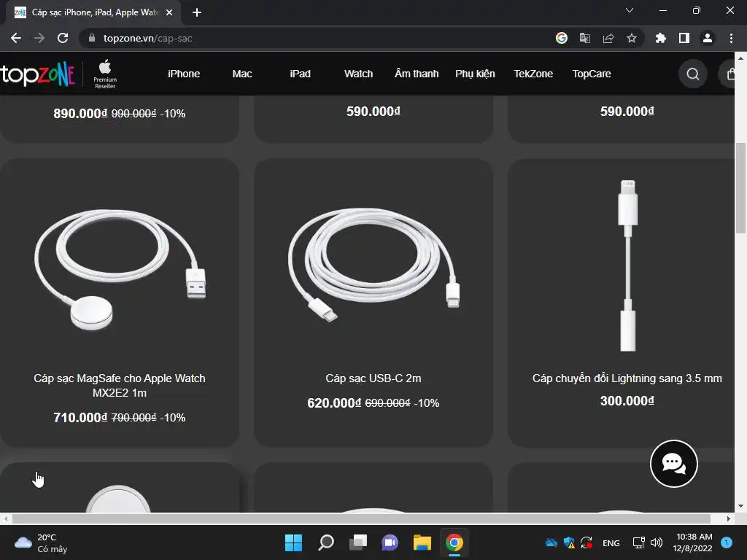The height and width of the screenshot is (560, 747).
Task: Click the 710.000đ price
Action: click(80, 418)
